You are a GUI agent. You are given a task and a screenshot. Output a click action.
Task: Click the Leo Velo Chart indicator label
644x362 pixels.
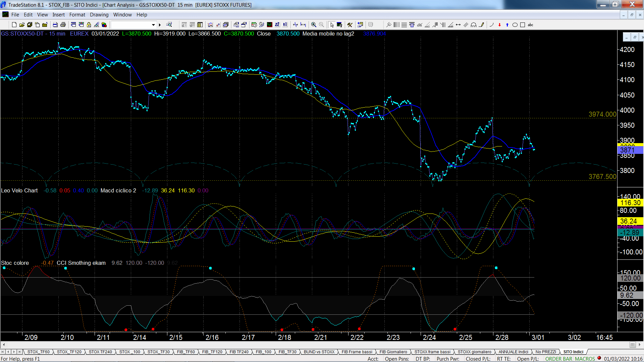point(19,190)
